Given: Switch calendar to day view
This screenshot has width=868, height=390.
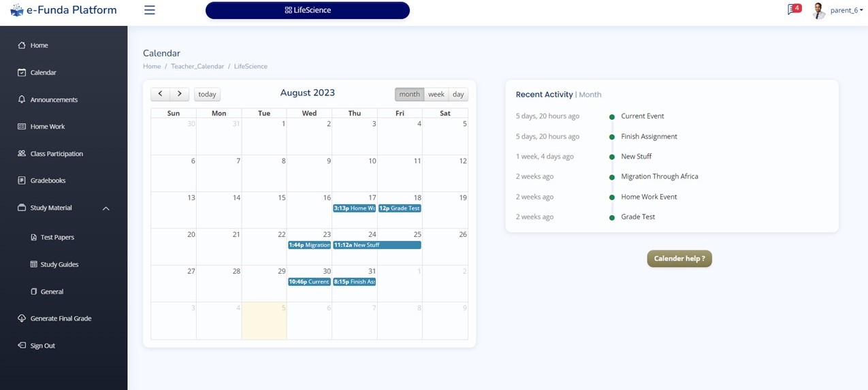Looking at the screenshot, I should tap(458, 95).
